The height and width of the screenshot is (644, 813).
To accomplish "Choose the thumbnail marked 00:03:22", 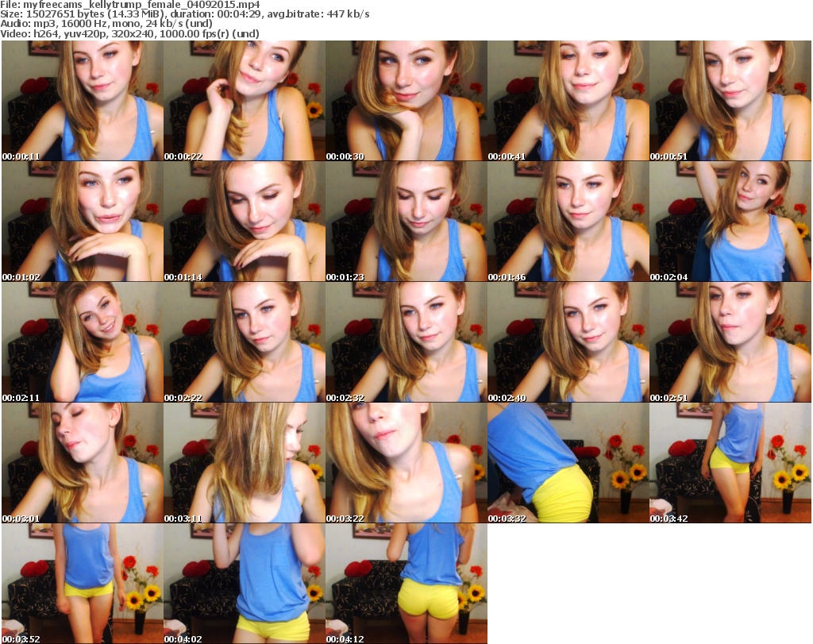I will (406, 463).
